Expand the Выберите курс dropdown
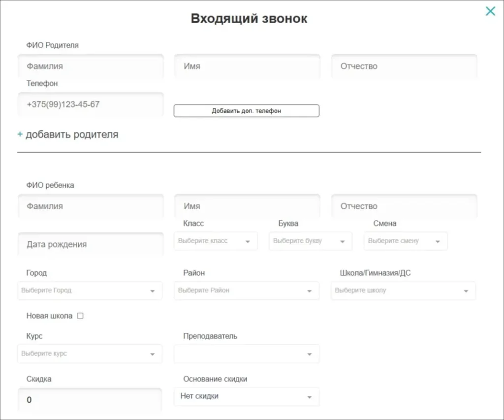504x420 pixels. tap(152, 354)
